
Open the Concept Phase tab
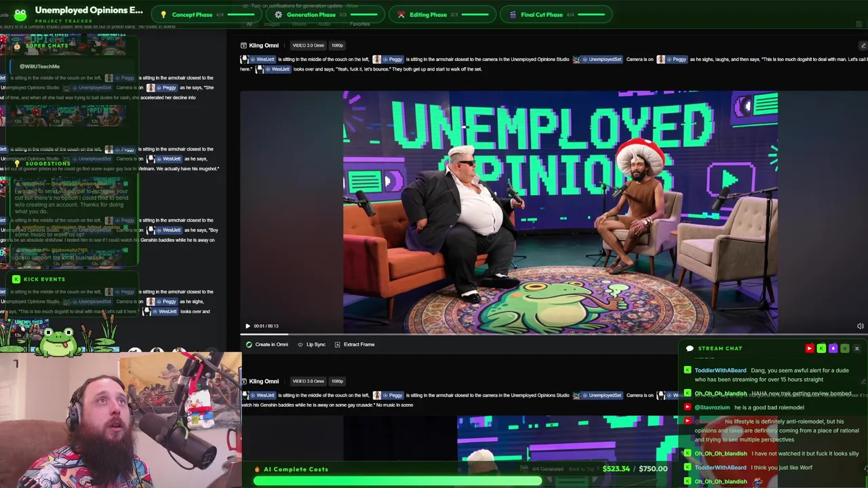[207, 14]
